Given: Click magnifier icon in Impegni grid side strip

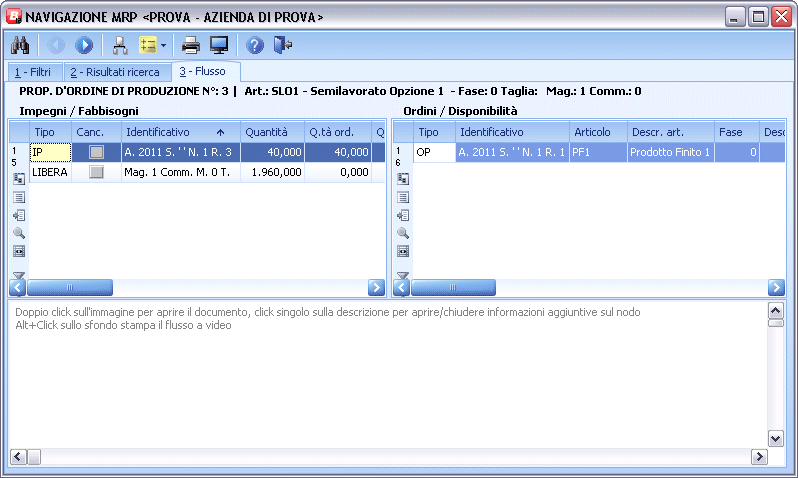Looking at the screenshot, I should 19,233.
